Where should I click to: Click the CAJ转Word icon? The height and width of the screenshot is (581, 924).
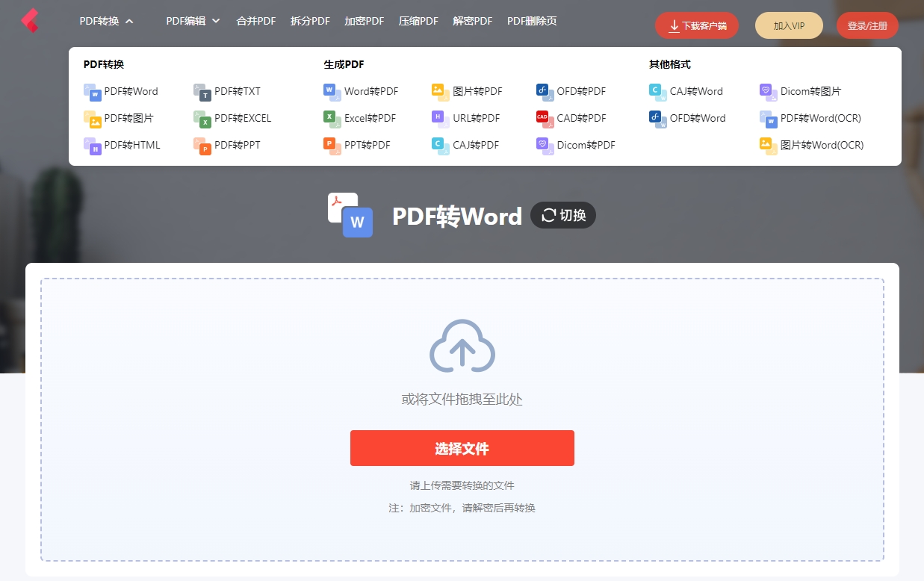pos(657,92)
